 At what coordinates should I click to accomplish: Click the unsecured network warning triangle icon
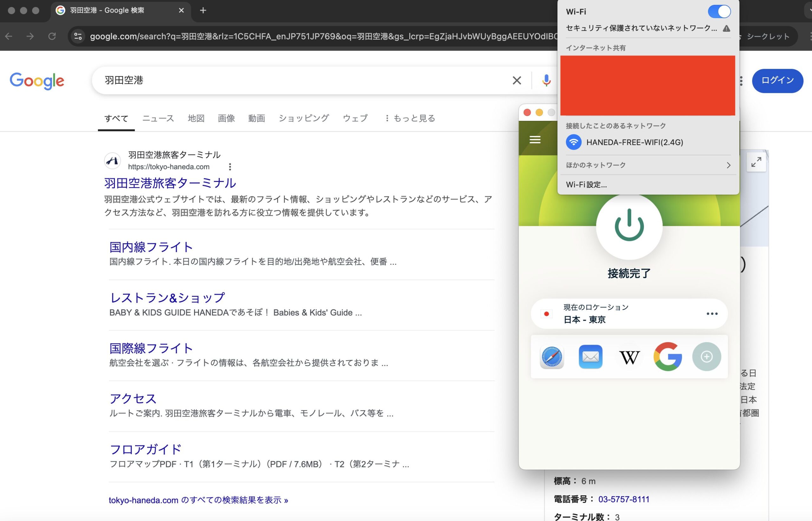tap(726, 29)
